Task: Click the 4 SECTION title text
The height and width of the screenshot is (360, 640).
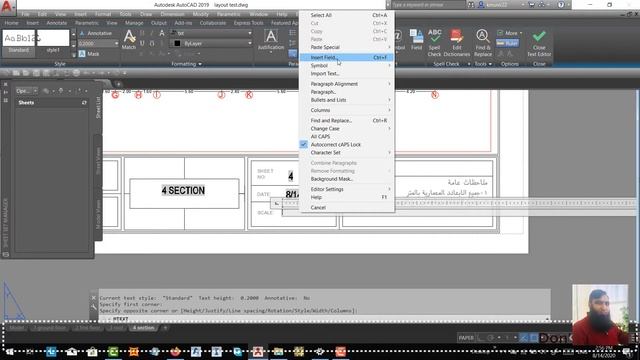Action: click(x=183, y=191)
